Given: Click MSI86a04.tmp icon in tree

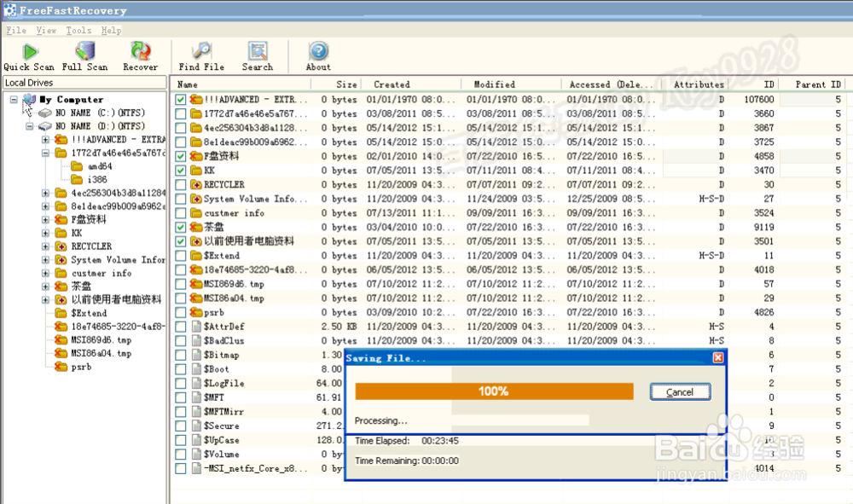Looking at the screenshot, I should [x=61, y=353].
